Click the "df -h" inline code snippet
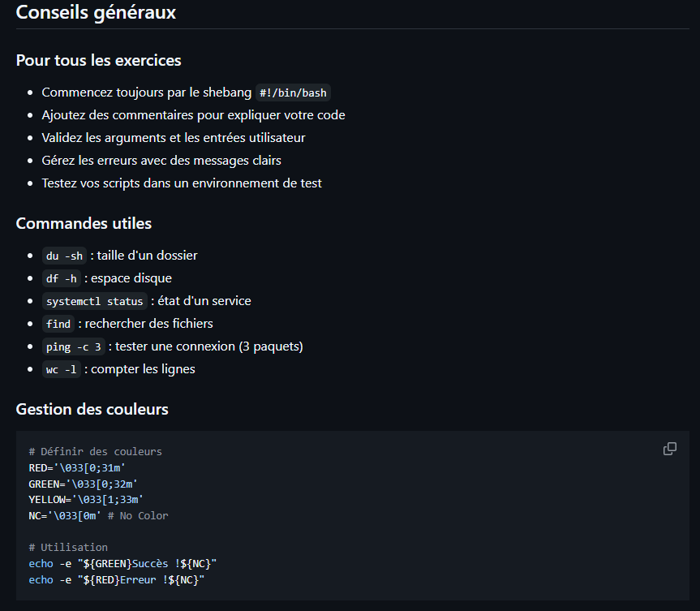This screenshot has width=700, height=611. click(61, 278)
